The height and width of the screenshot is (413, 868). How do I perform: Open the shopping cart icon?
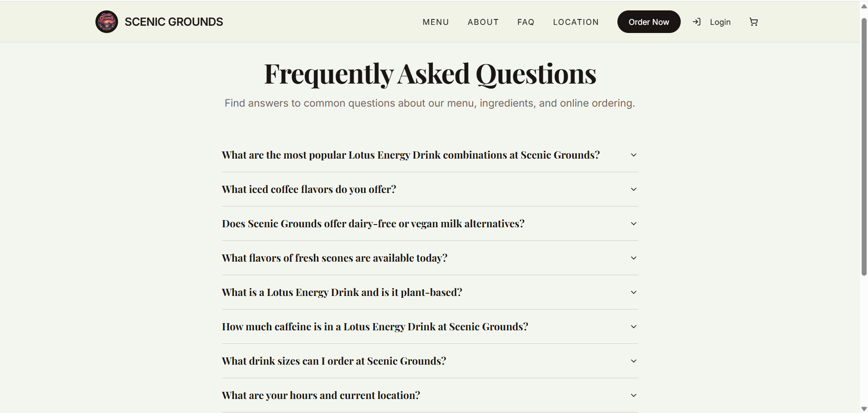(x=754, y=22)
